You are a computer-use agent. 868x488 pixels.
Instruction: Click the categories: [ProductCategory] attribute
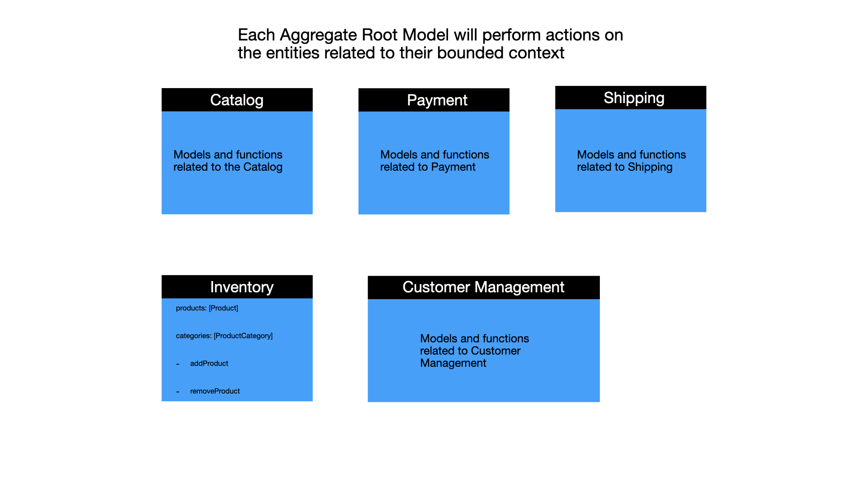[224, 335]
